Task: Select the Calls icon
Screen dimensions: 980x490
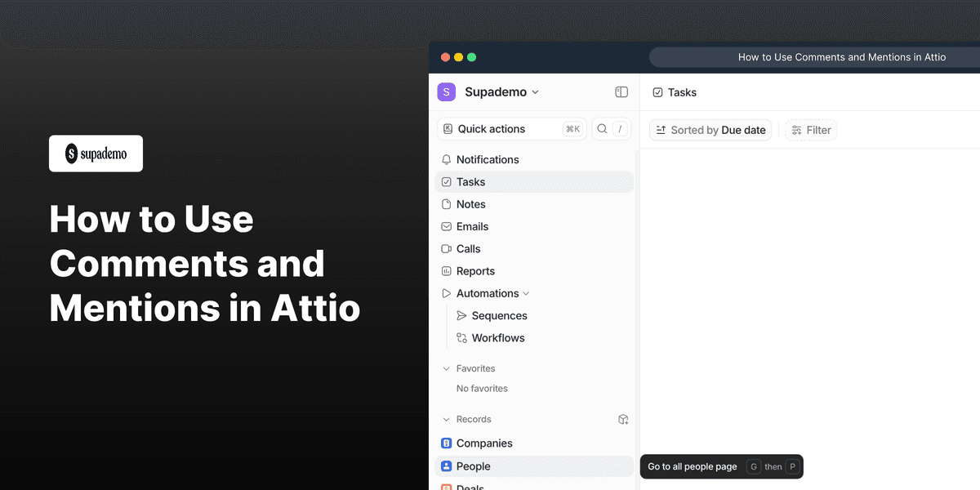Action: pyautogui.click(x=446, y=248)
